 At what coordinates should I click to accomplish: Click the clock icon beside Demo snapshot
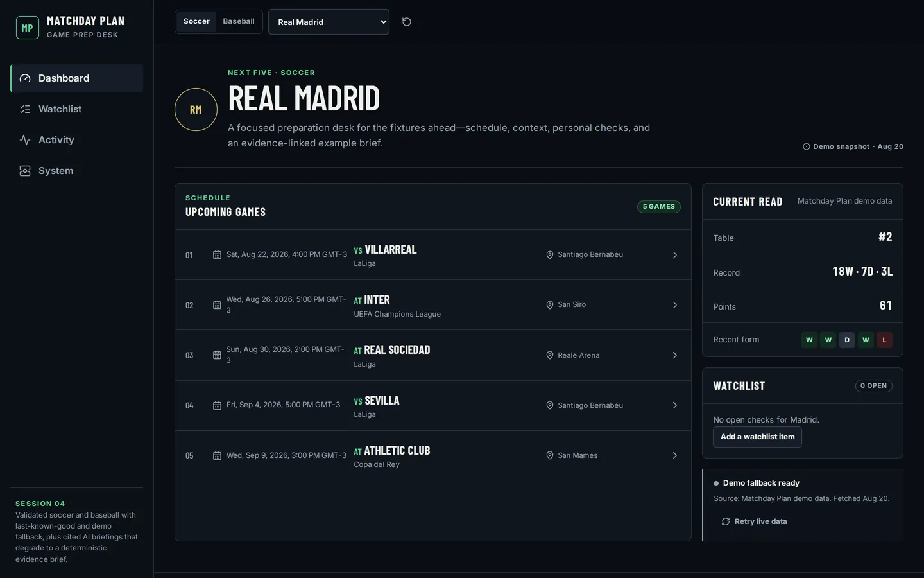click(807, 146)
